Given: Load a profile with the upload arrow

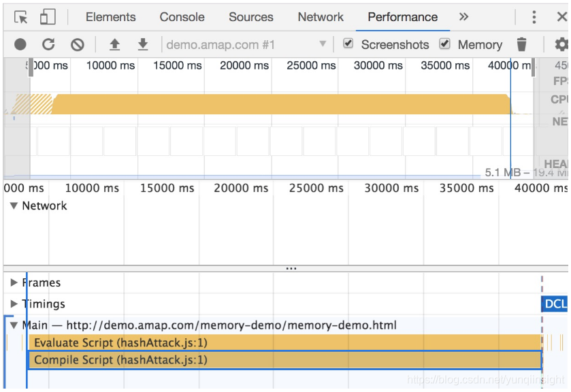Looking at the screenshot, I should click(x=115, y=44).
